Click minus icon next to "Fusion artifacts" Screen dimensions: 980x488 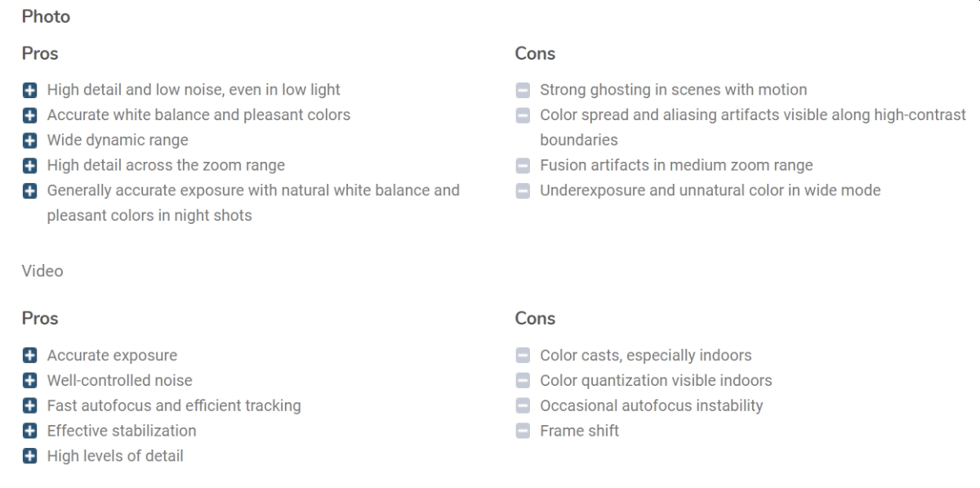(523, 166)
